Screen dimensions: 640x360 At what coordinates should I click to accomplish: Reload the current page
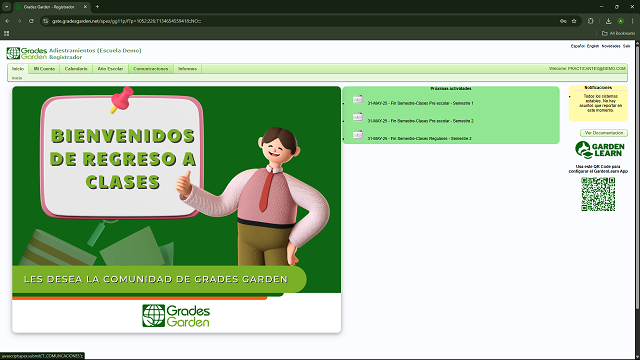coord(31,21)
